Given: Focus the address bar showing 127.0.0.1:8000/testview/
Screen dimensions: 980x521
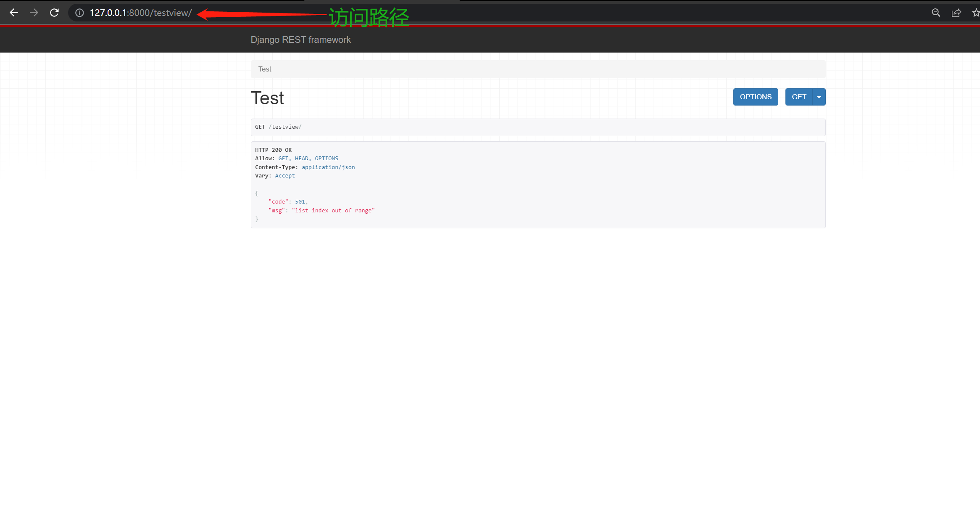Looking at the screenshot, I should (x=141, y=13).
